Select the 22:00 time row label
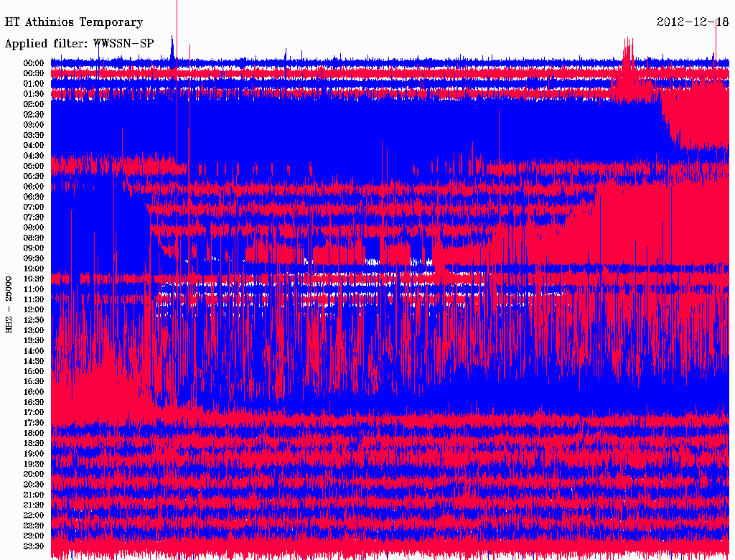The width and height of the screenshot is (735, 560). tap(34, 515)
